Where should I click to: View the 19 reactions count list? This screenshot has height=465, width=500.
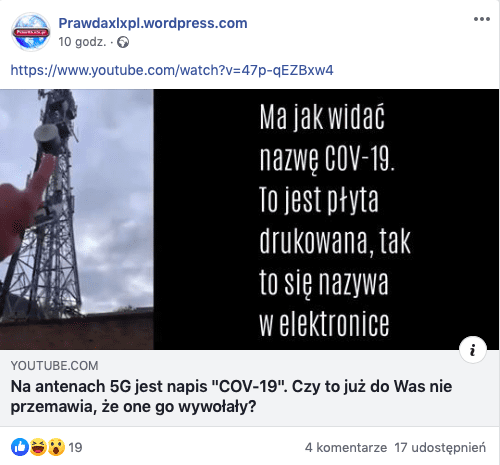click(75, 447)
